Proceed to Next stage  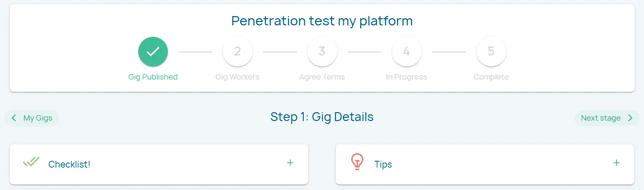(x=600, y=118)
